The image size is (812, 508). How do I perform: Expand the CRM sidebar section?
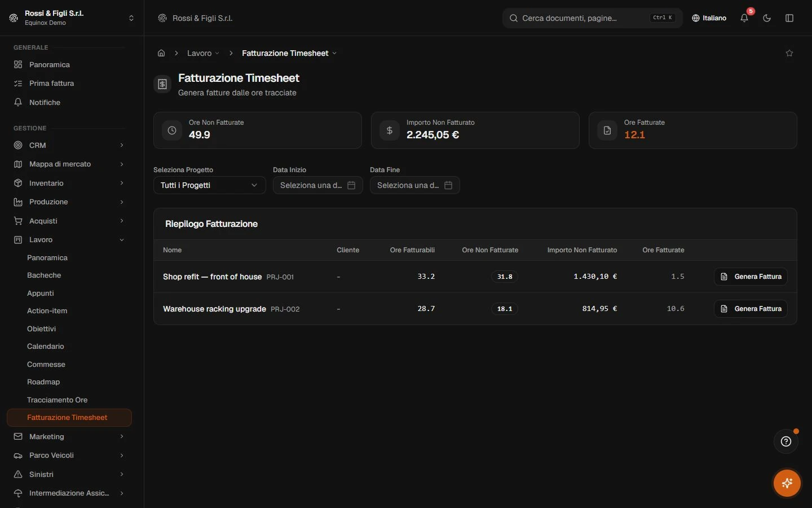tap(69, 145)
